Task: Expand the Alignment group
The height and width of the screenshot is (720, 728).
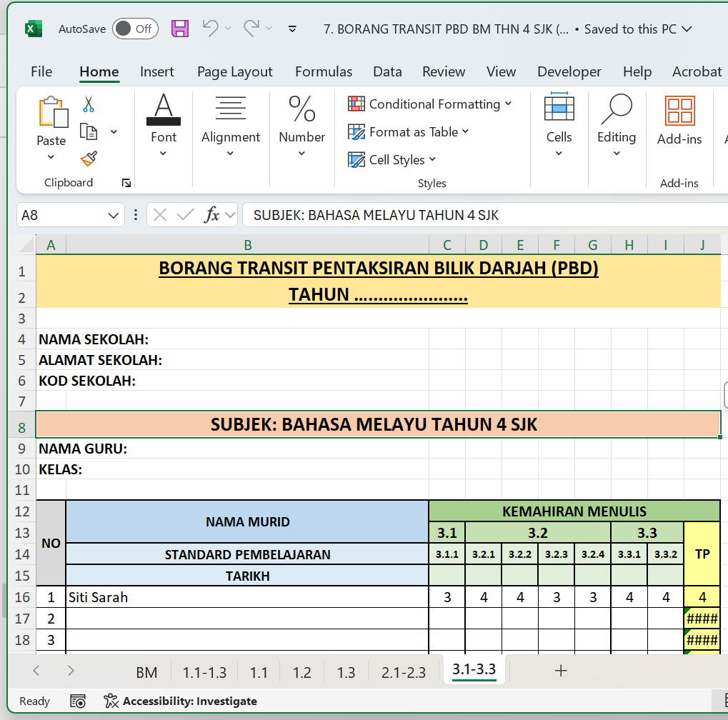Action: (x=231, y=125)
